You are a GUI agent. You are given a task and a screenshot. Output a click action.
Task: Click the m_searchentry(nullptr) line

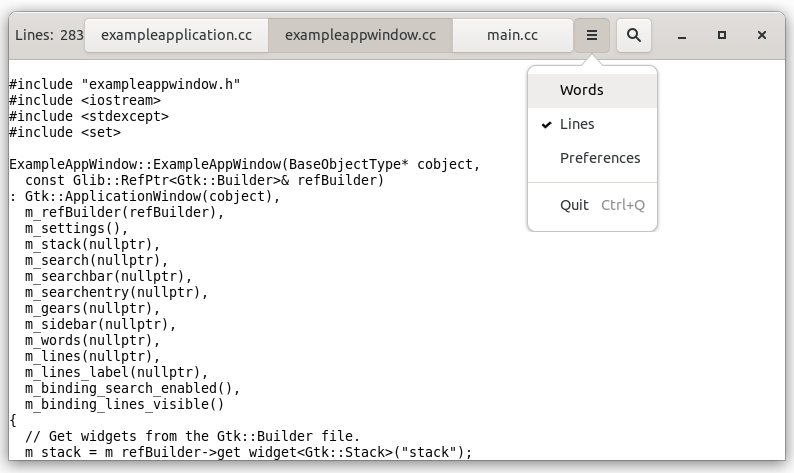point(116,292)
